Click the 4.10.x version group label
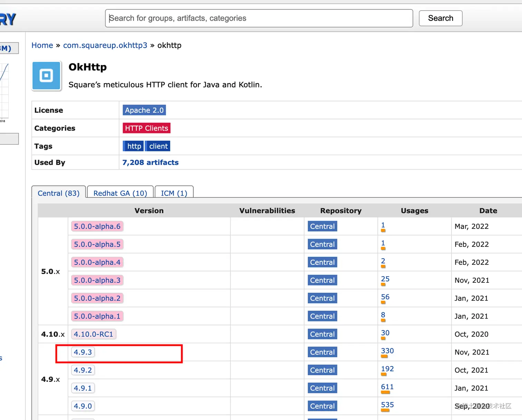 point(53,334)
